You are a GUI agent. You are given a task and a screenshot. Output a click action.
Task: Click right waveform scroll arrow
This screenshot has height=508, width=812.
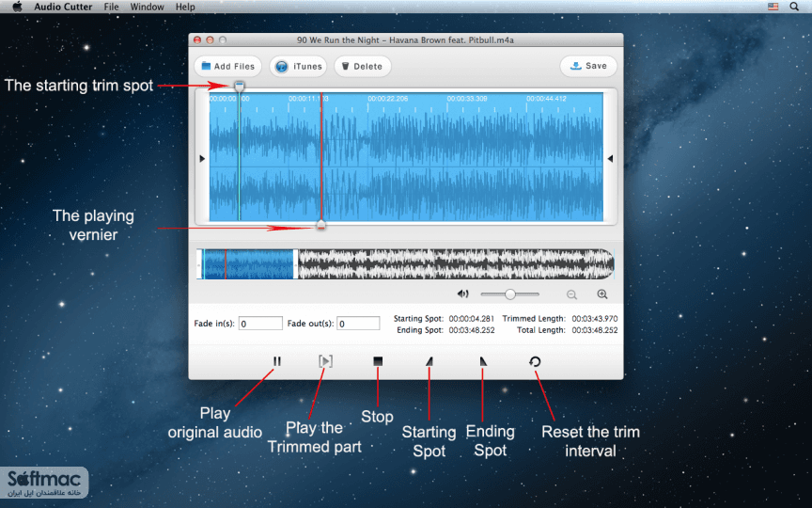click(x=610, y=159)
